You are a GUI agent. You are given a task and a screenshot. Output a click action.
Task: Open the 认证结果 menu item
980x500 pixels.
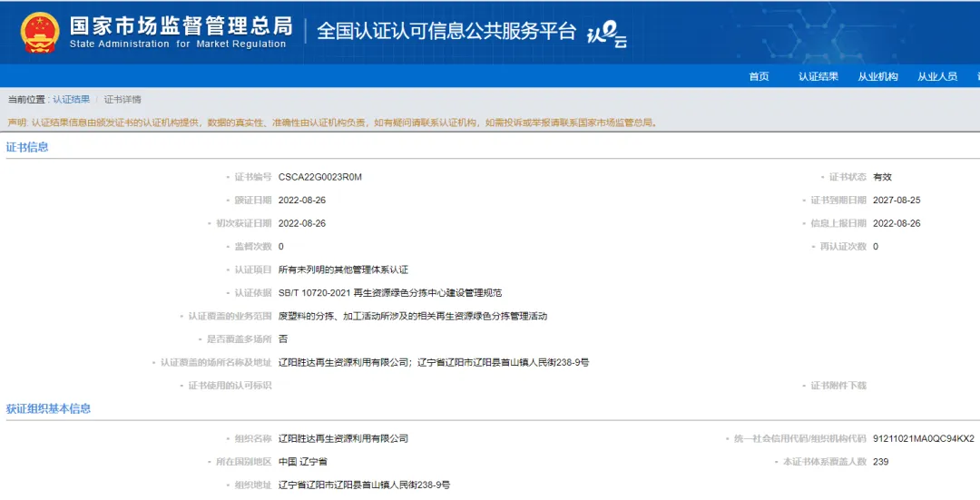click(x=818, y=76)
